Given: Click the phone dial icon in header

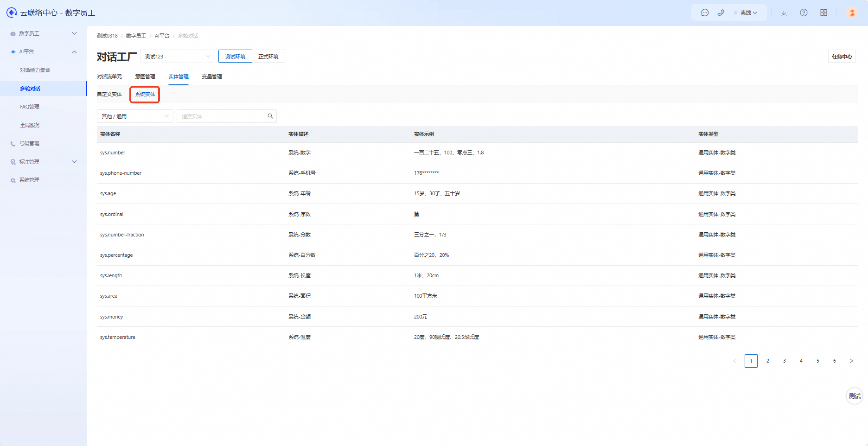Looking at the screenshot, I should tap(721, 13).
